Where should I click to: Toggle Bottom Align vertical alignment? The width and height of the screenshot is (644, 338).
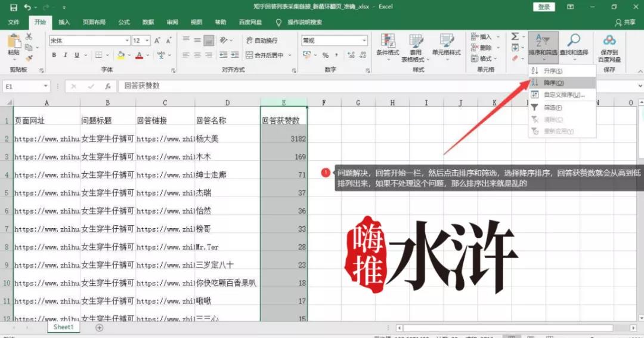pos(209,40)
